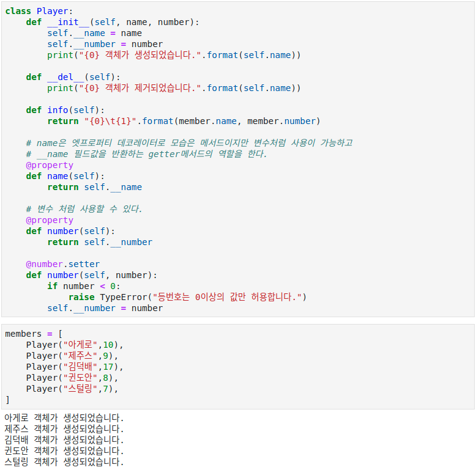Click the 'raise TypeError' line

click(188, 297)
